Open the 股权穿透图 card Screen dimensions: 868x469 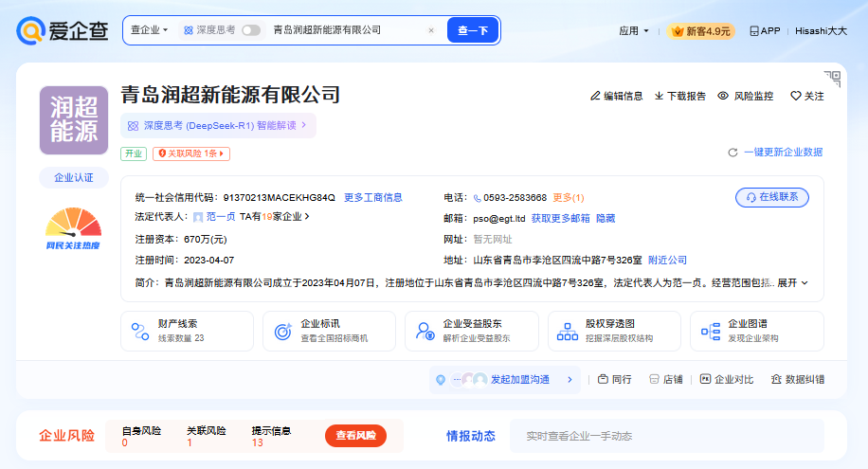[614, 331]
